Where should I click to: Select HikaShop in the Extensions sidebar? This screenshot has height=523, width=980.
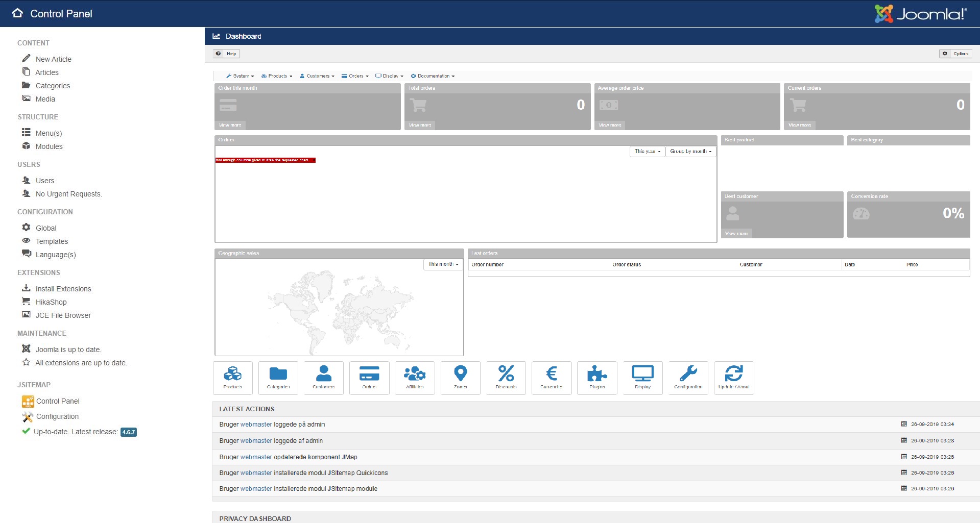51,302
